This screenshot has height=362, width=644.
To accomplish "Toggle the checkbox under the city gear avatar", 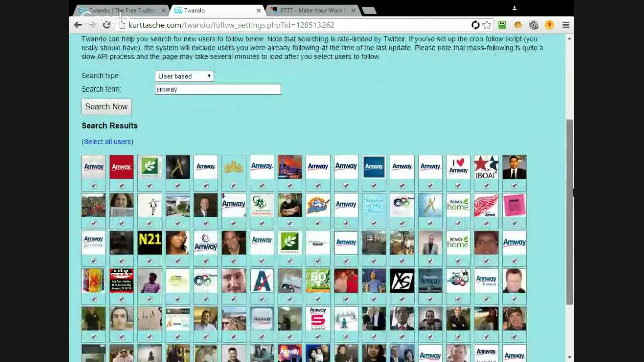I will coord(122,299).
